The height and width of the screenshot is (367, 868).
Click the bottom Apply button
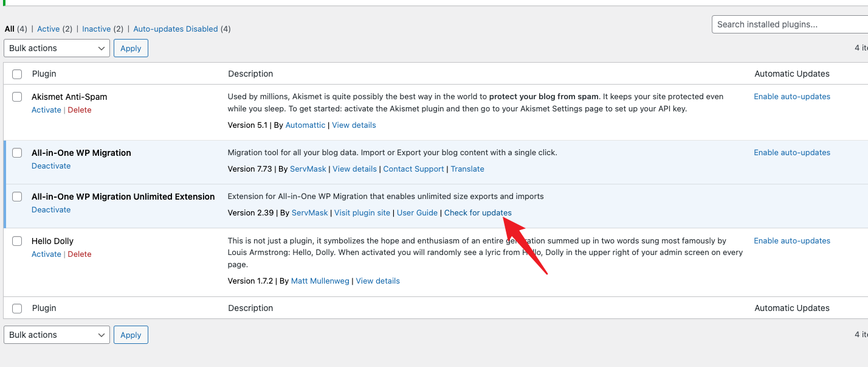point(131,335)
